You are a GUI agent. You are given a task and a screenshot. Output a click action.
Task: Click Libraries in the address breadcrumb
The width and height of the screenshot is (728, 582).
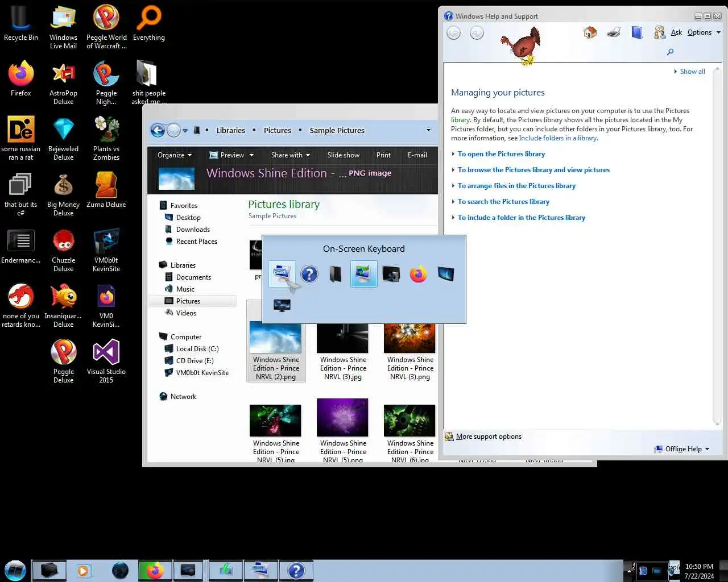pos(230,130)
